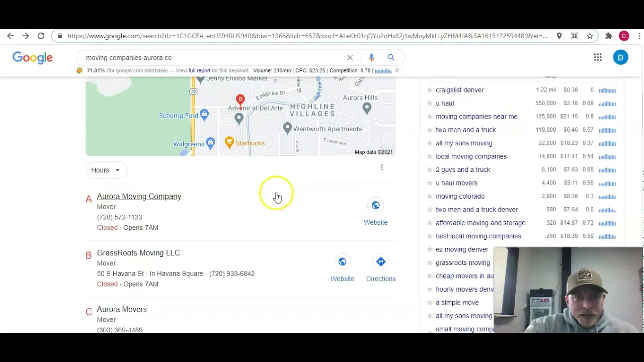The height and width of the screenshot is (362, 644).
Task: Click map pin B on the map
Action: pyautogui.click(x=240, y=100)
